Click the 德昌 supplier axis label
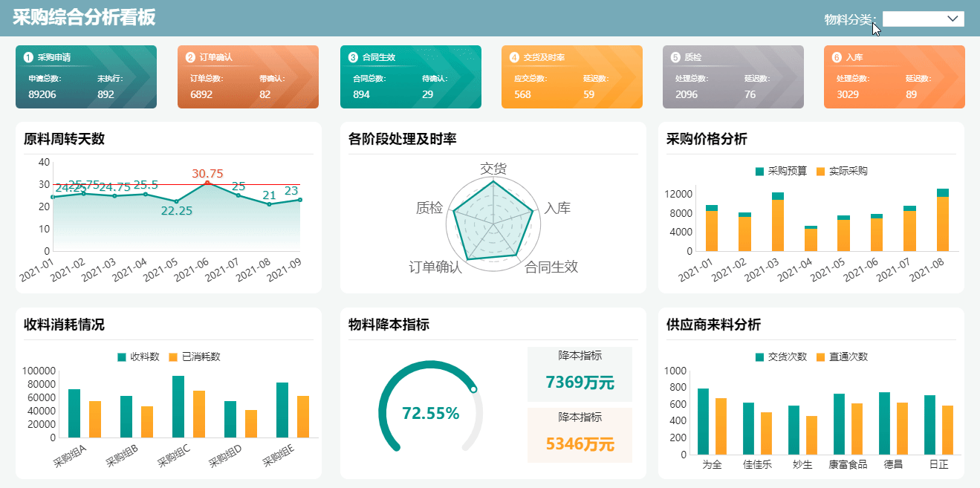980x488 pixels. pos(893,465)
